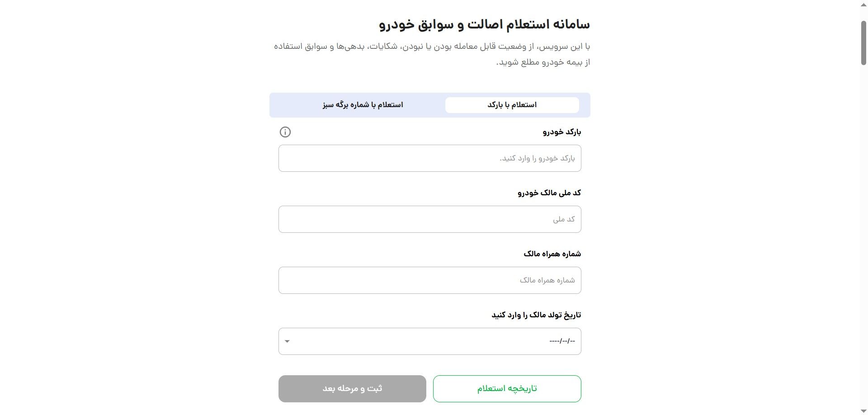Click the کد ملی input field
This screenshot has height=415, width=868.
pos(429,219)
